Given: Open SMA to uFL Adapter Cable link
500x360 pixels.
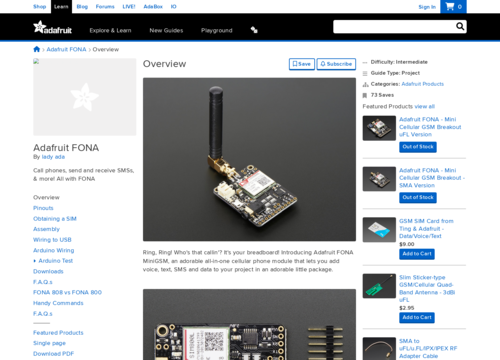Looking at the screenshot, I should (428, 348).
